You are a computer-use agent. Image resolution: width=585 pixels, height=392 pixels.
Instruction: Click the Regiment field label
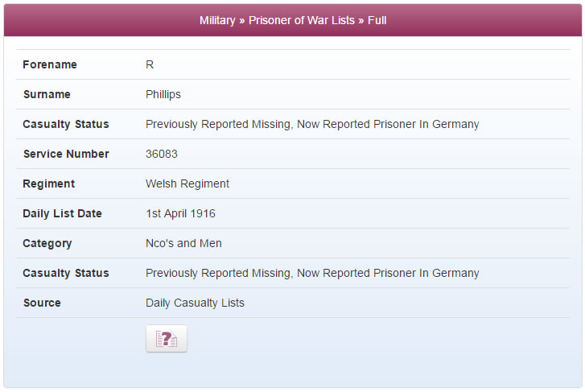[x=48, y=184]
